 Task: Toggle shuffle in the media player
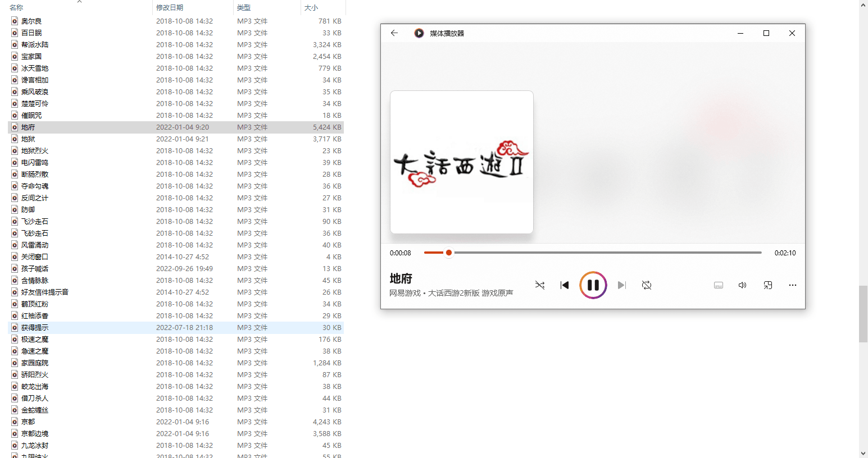(x=539, y=285)
